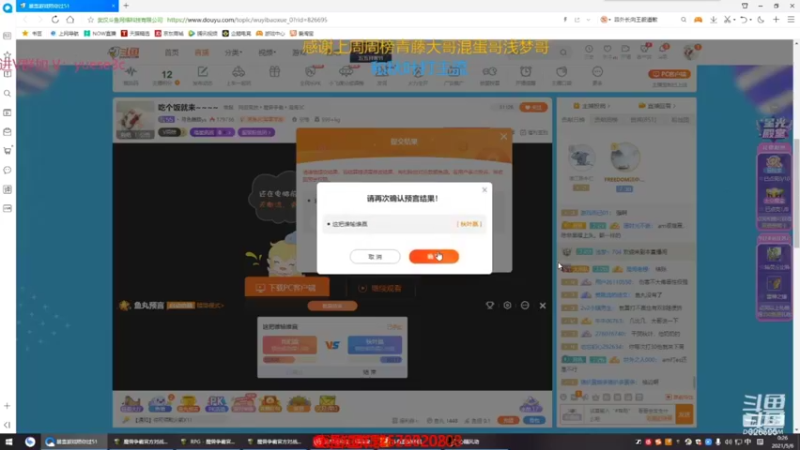
Task: Click the blue backpack pill button
Action: 534,420
